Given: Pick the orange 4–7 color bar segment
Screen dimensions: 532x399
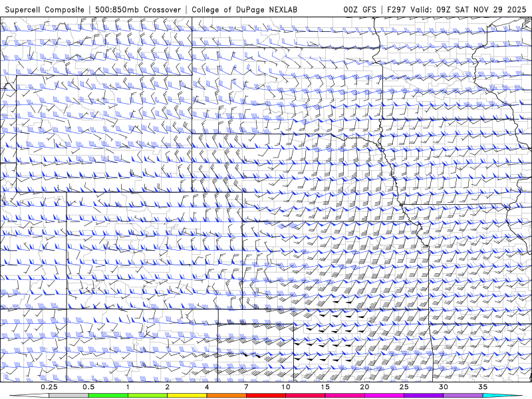Looking at the screenshot, I should click(226, 396).
